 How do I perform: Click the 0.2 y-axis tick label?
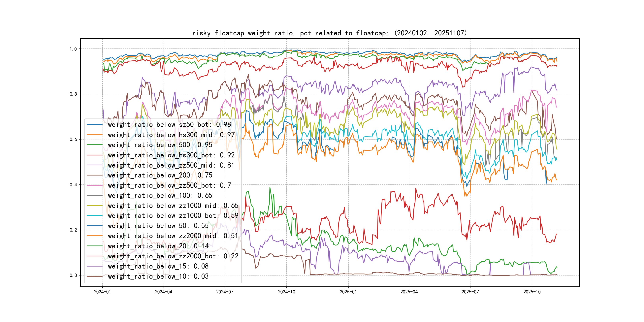coord(73,230)
